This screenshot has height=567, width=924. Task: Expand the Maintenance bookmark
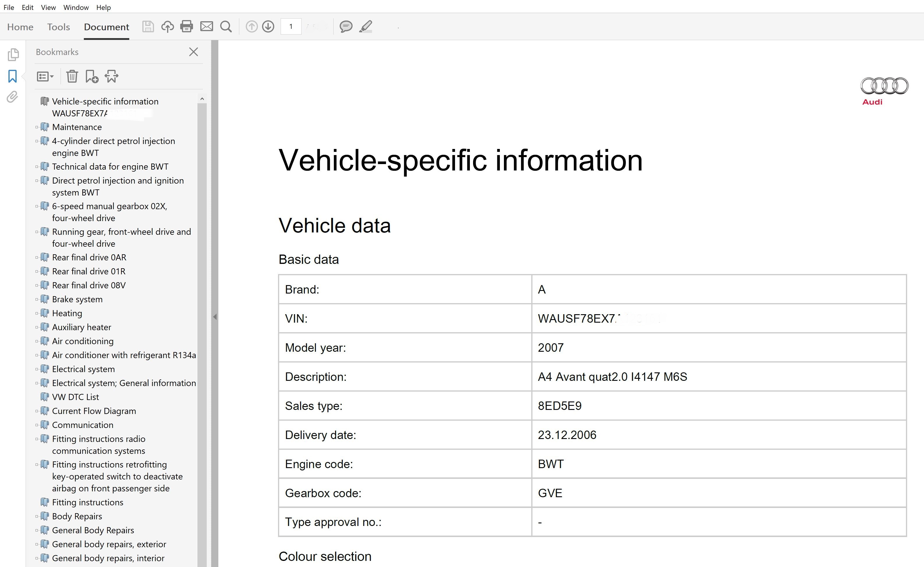click(37, 127)
